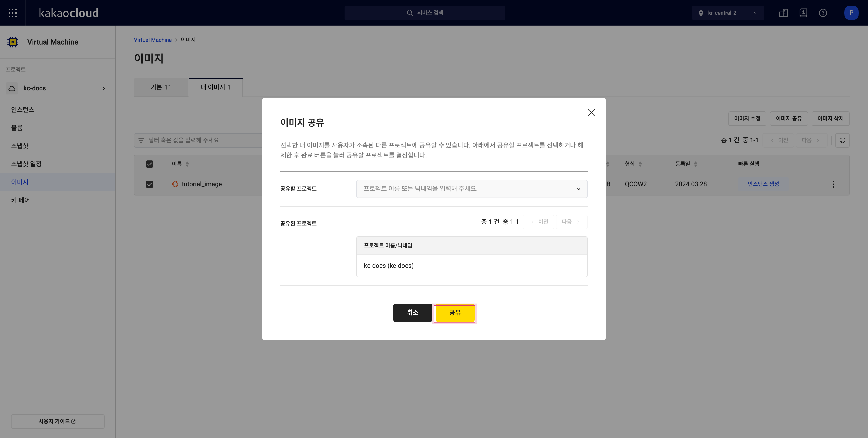This screenshot has width=868, height=438.
Task: Open 스냅샷 in the sidebar
Action: click(x=20, y=146)
